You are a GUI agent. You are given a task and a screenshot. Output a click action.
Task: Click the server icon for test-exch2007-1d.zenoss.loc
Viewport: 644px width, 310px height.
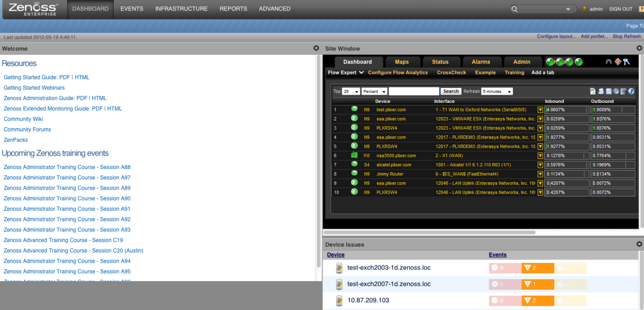coord(340,284)
